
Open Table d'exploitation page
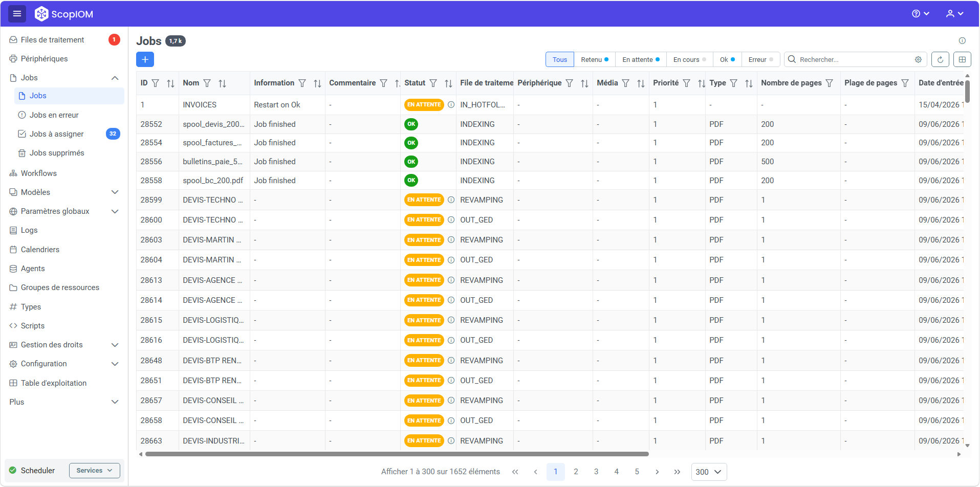pyautogui.click(x=64, y=383)
